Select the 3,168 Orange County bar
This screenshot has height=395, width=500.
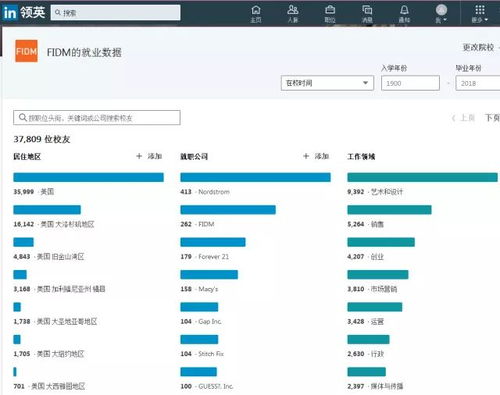[20, 274]
